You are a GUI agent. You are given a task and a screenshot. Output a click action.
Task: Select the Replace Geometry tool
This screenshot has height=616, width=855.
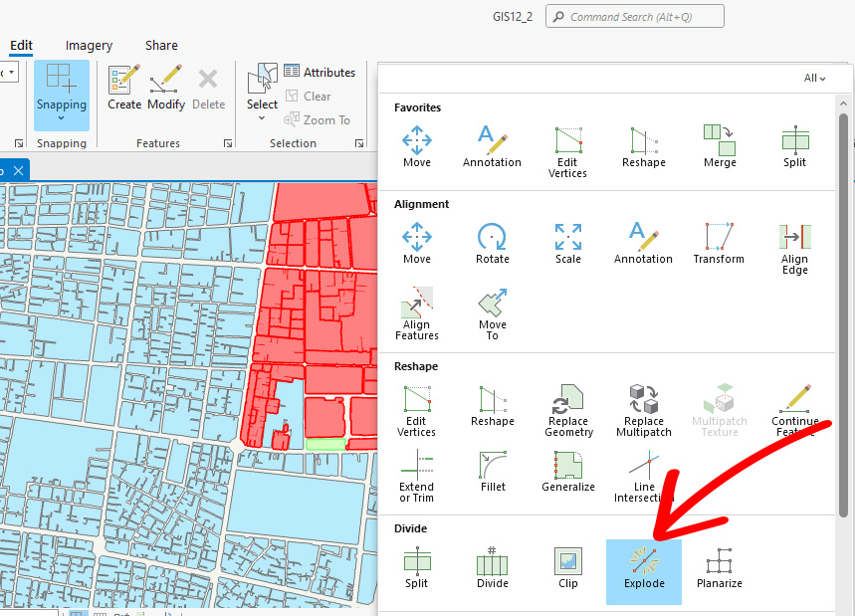567,406
